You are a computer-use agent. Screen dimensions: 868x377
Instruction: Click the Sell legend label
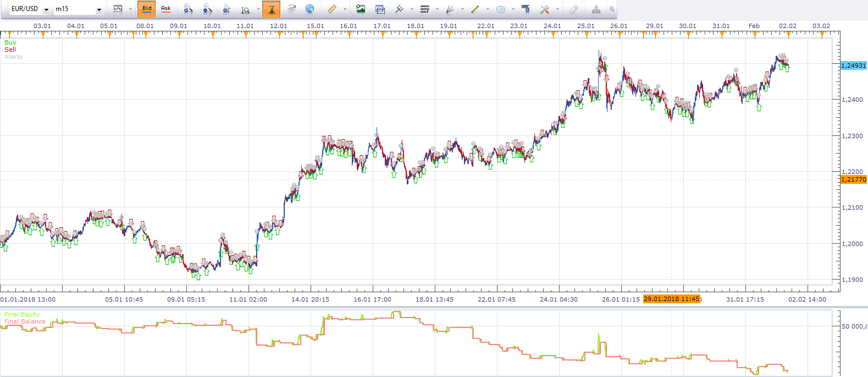click(x=10, y=50)
